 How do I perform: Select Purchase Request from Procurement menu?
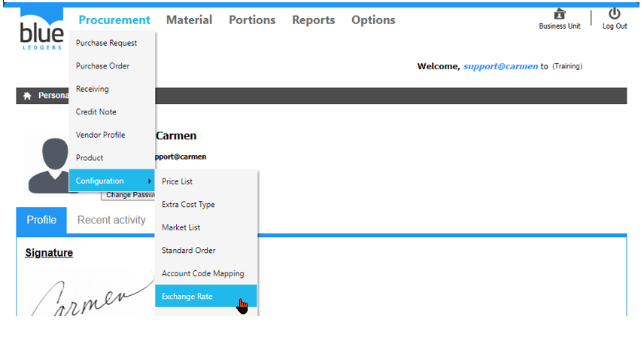click(106, 43)
